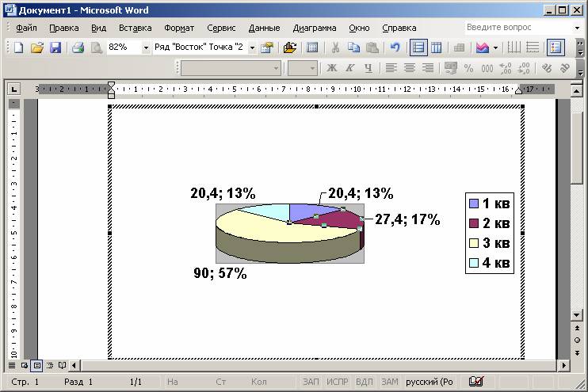The height and width of the screenshot is (392, 588).
Task: Open the help question box dropdown arrow
Action: [578, 28]
